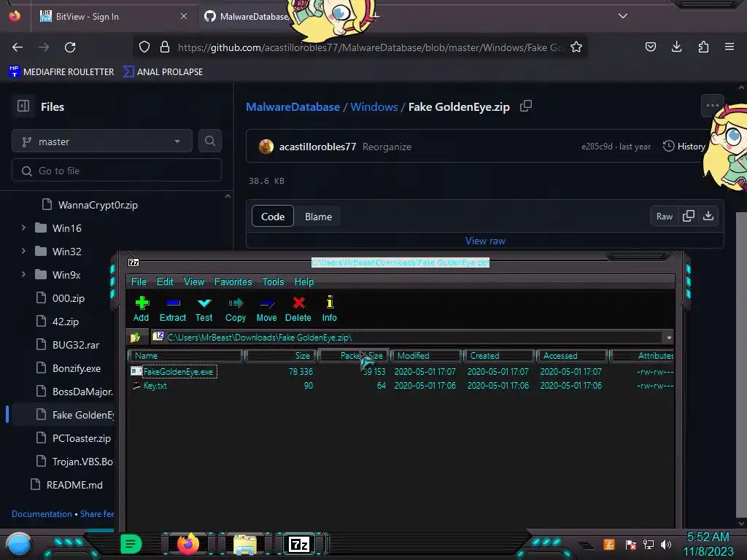Click the Raw button
Image resolution: width=747 pixels, height=560 pixels.
click(664, 216)
